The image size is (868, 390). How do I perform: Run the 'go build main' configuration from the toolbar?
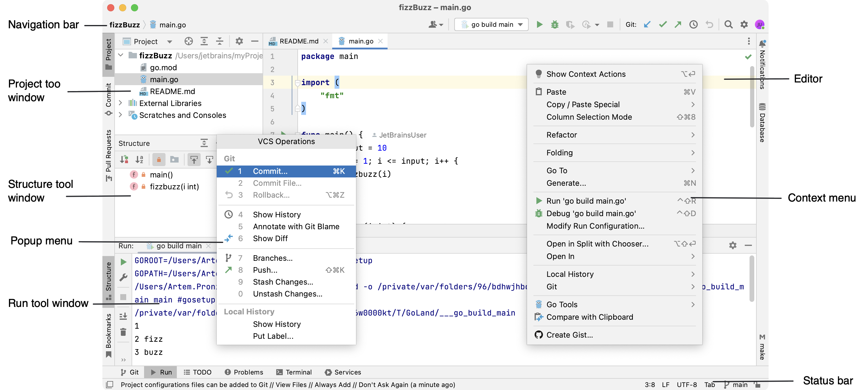[539, 25]
